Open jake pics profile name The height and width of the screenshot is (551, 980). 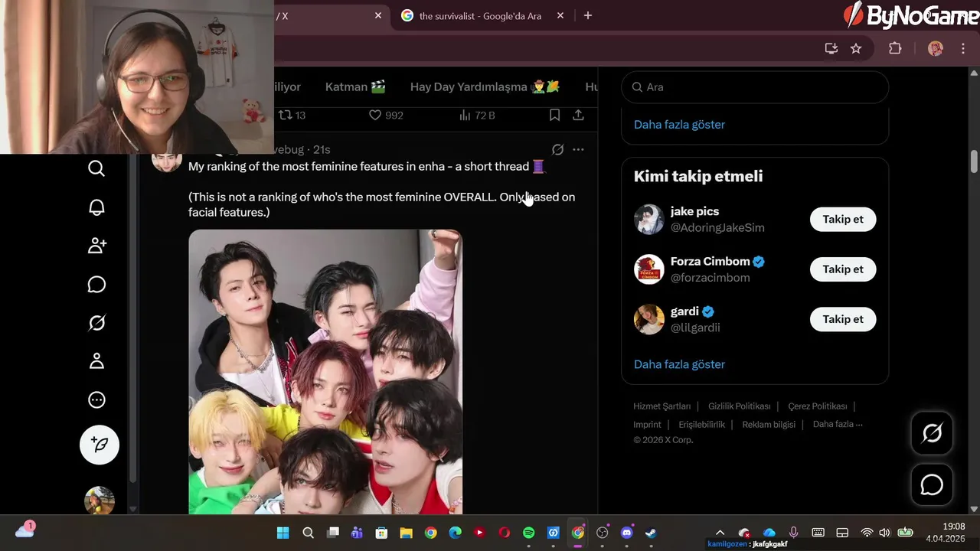click(694, 211)
